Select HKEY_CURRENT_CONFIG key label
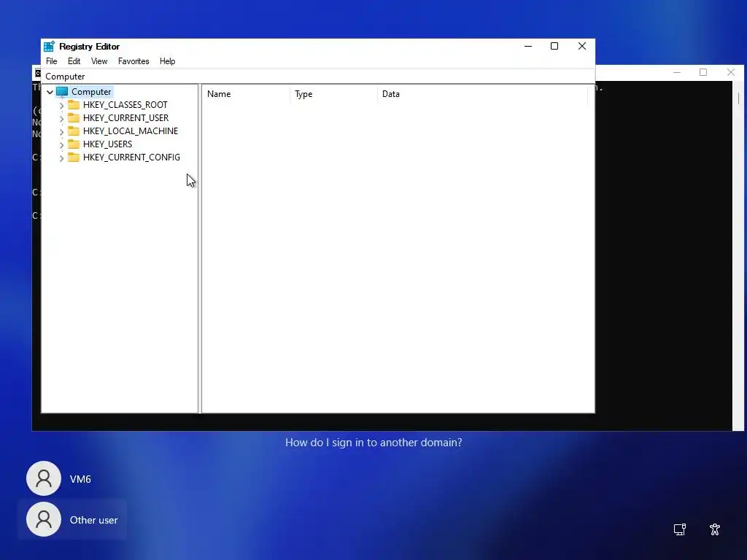This screenshot has height=560, width=747. [x=131, y=157]
